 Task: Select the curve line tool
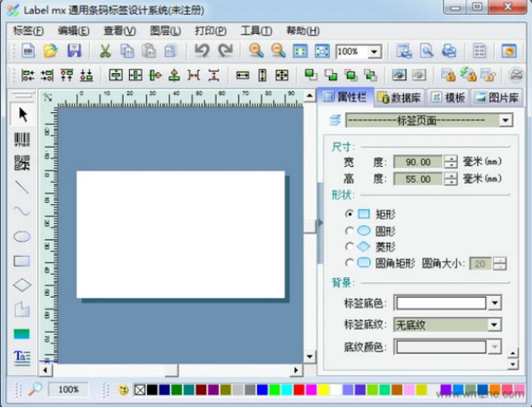22,212
